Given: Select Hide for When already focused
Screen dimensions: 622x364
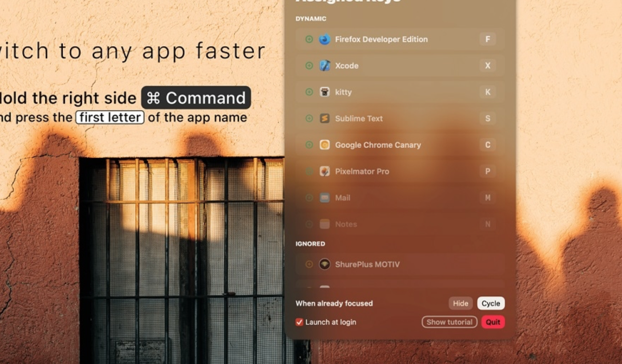Looking at the screenshot, I should tap(460, 303).
